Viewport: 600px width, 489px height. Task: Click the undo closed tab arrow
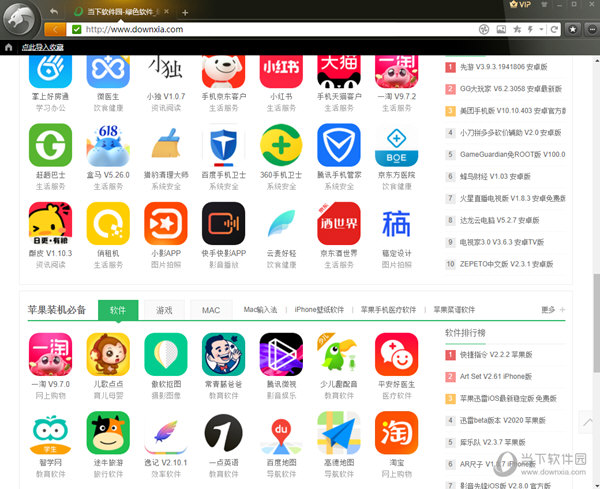(x=54, y=11)
